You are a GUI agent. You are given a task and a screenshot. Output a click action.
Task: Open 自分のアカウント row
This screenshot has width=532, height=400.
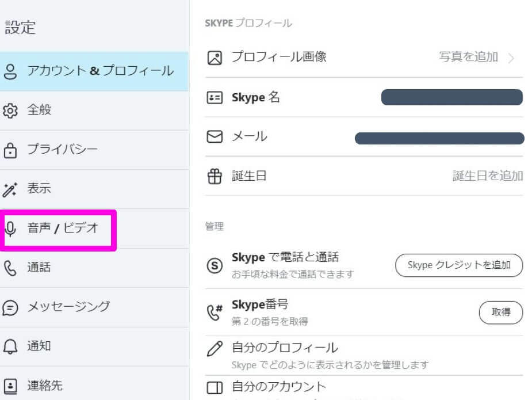click(363, 388)
